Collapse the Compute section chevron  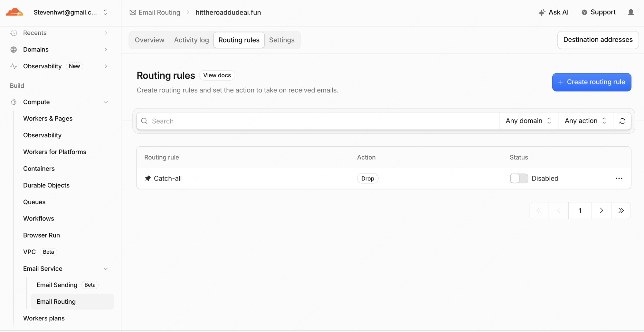pyautogui.click(x=106, y=102)
